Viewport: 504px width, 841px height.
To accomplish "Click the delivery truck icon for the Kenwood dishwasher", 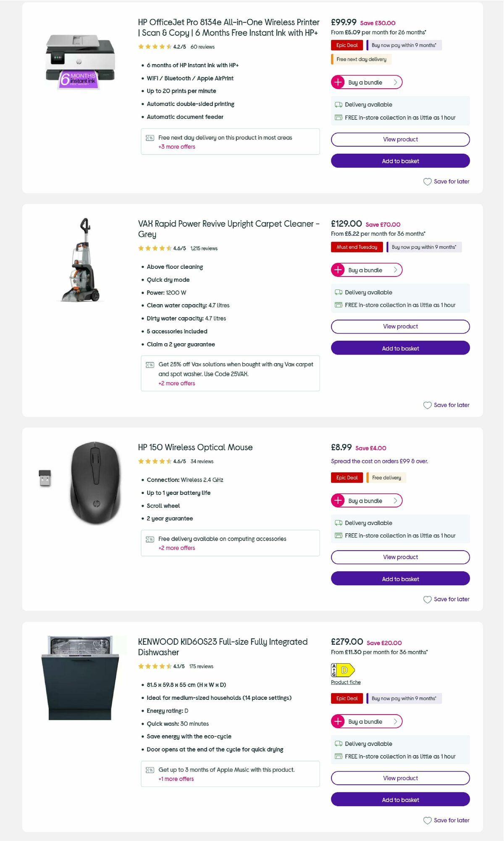I will pyautogui.click(x=338, y=744).
